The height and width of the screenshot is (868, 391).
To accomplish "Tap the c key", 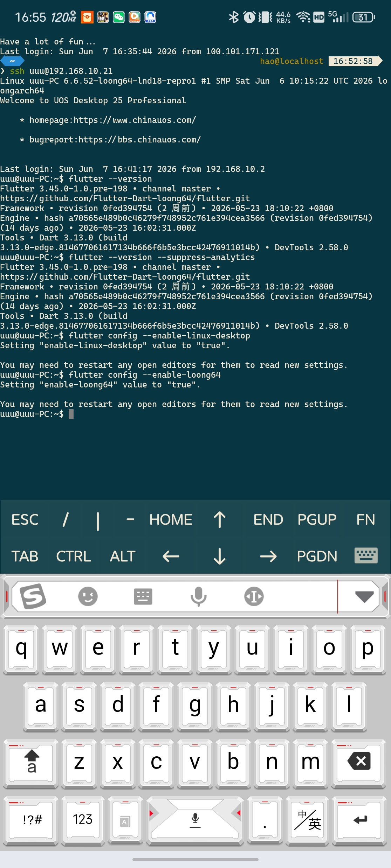I will pyautogui.click(x=156, y=764).
